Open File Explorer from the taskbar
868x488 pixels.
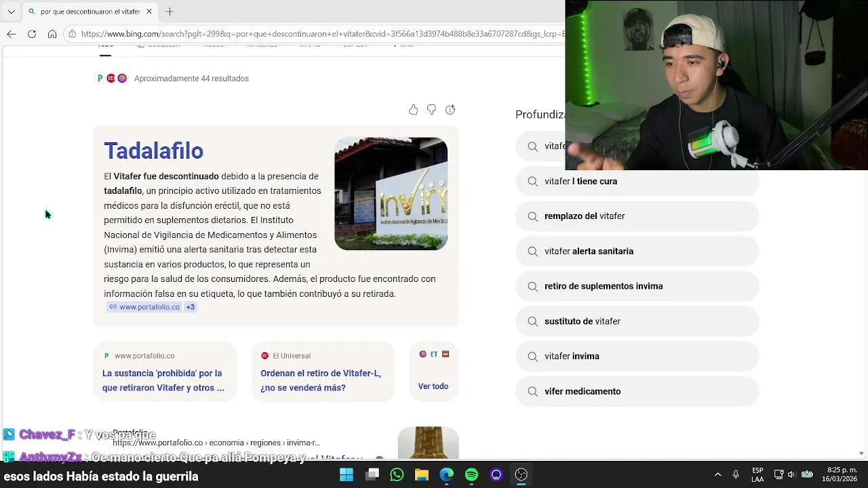(422, 474)
